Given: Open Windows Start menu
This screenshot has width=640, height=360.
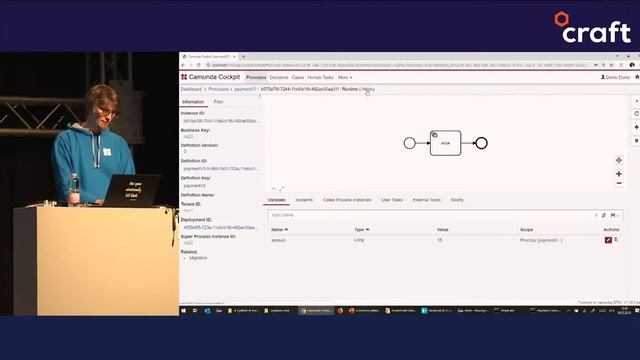Looking at the screenshot, I should [184, 311].
